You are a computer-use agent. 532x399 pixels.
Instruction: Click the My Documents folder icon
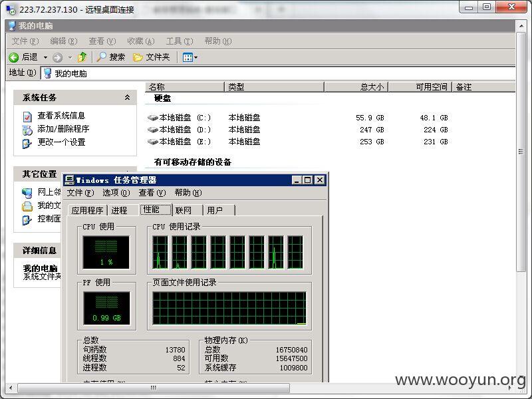point(27,206)
